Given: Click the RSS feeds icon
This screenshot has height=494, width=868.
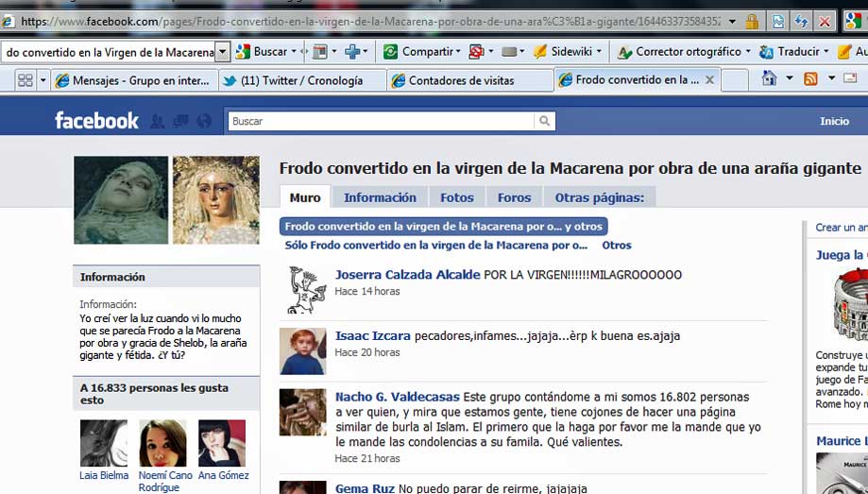Looking at the screenshot, I should [x=810, y=79].
